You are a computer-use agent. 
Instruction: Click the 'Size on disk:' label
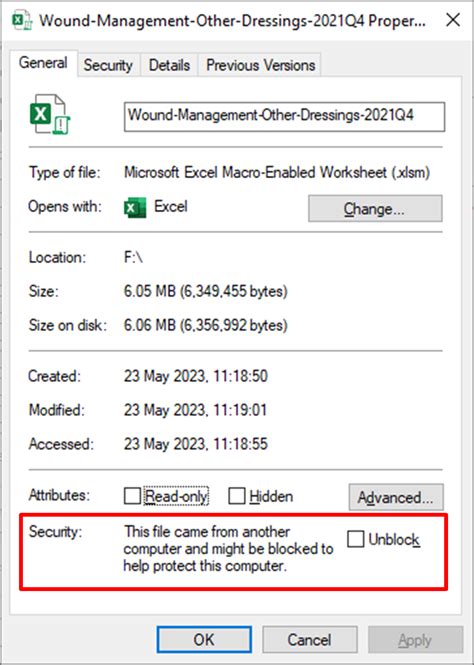(x=68, y=325)
